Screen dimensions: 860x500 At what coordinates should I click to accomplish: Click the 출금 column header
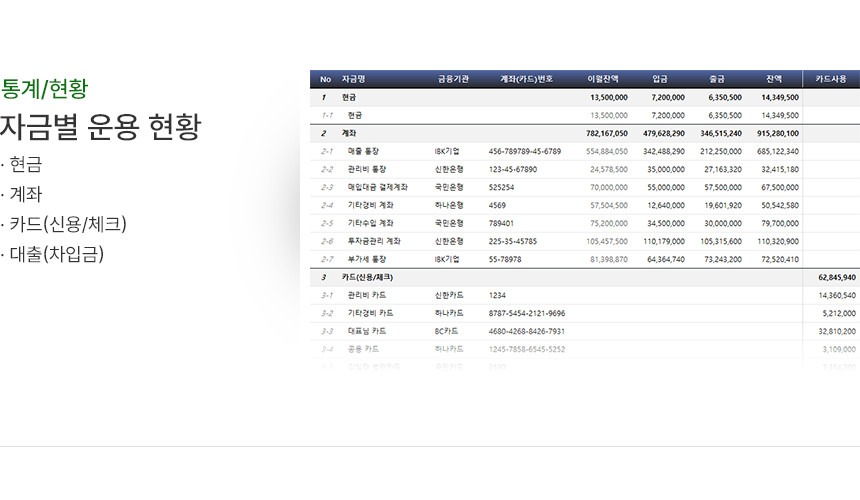(717, 78)
